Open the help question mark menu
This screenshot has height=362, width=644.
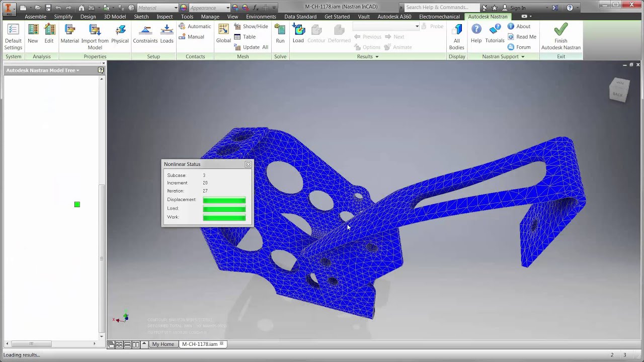(x=570, y=8)
